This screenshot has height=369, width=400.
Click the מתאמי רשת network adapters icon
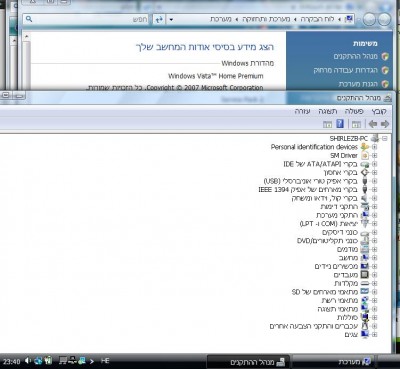pos(365,300)
